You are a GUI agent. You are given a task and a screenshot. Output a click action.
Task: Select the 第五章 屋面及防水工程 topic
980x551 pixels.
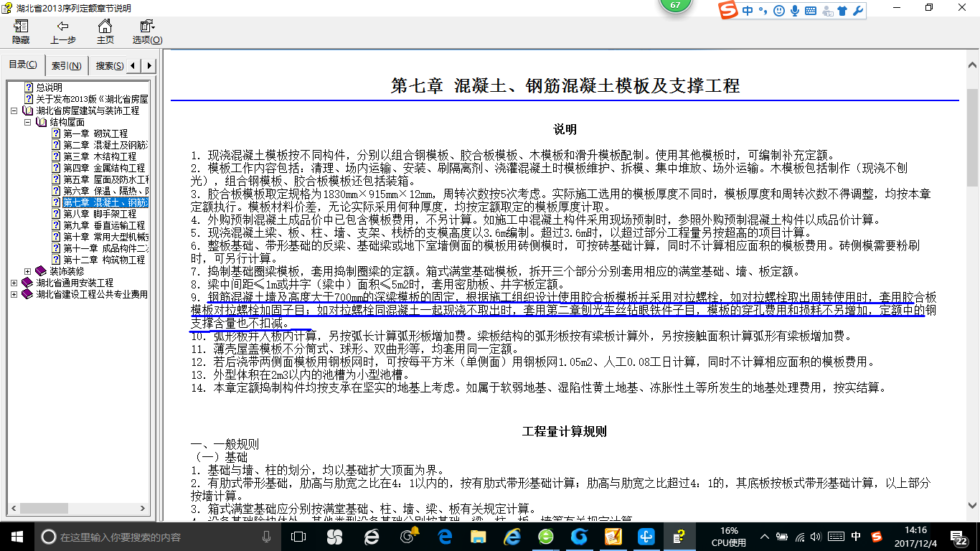(x=105, y=179)
